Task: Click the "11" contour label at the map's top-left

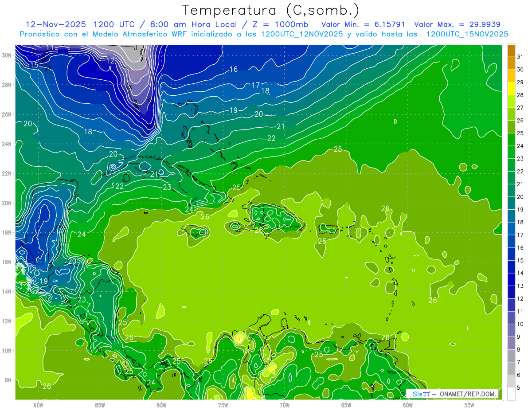Action: (x=50, y=48)
